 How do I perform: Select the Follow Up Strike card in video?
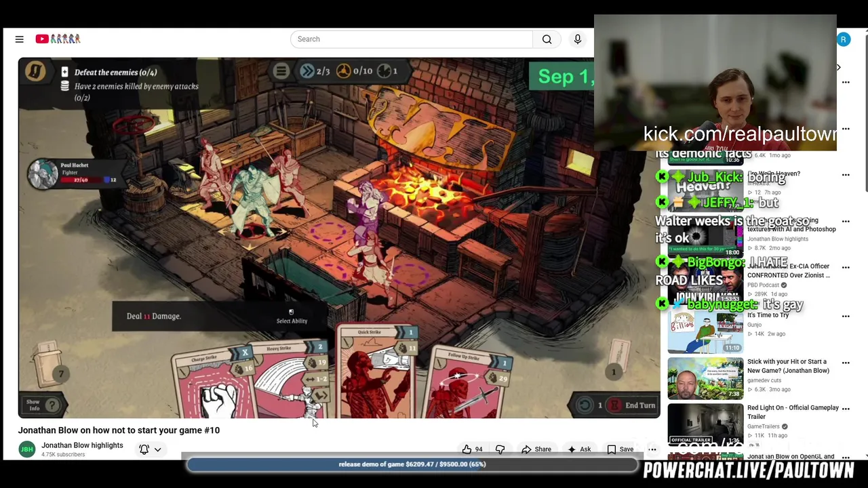point(468,383)
